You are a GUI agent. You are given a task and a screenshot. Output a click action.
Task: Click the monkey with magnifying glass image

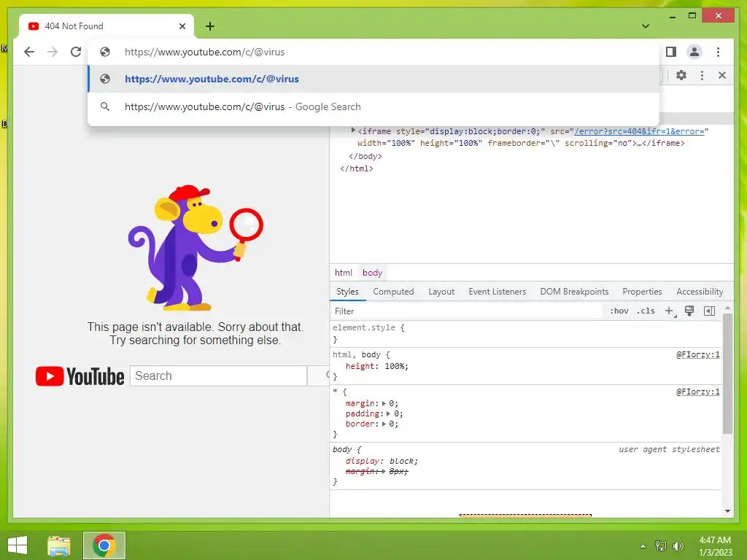pos(196,248)
